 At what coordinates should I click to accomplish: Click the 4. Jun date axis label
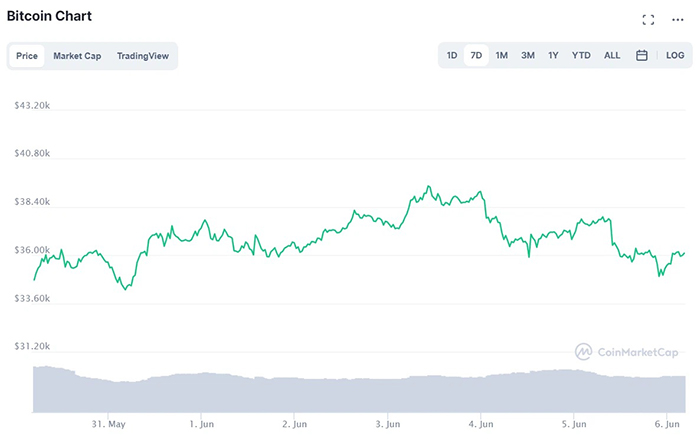click(x=481, y=424)
